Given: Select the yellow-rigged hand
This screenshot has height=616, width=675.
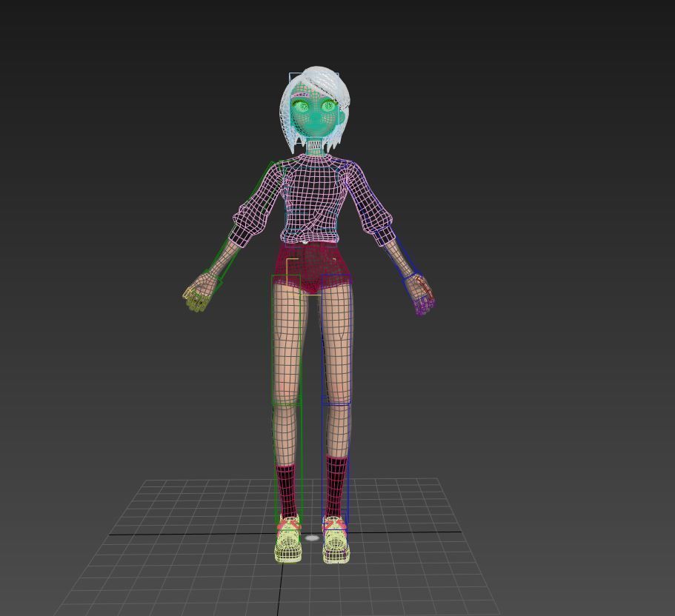Looking at the screenshot, I should coord(199,292).
